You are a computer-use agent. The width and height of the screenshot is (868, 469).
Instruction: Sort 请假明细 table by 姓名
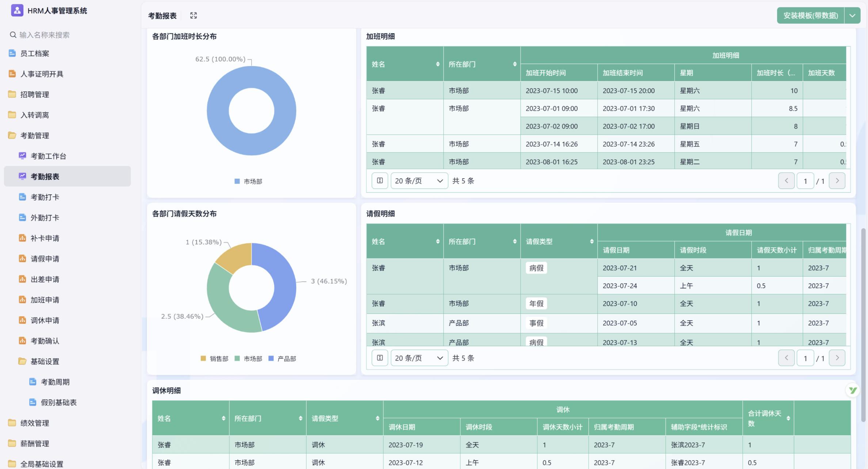coord(438,241)
